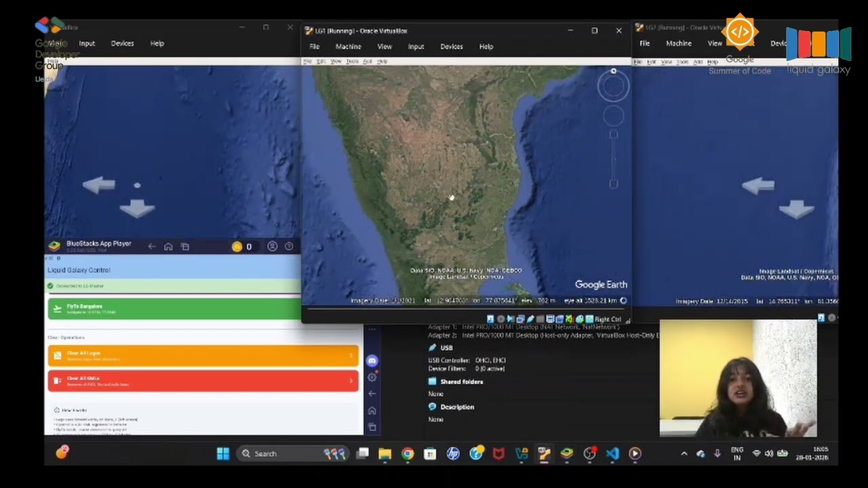
Task: Open Microsoft Store from the taskbar
Action: [x=430, y=453]
